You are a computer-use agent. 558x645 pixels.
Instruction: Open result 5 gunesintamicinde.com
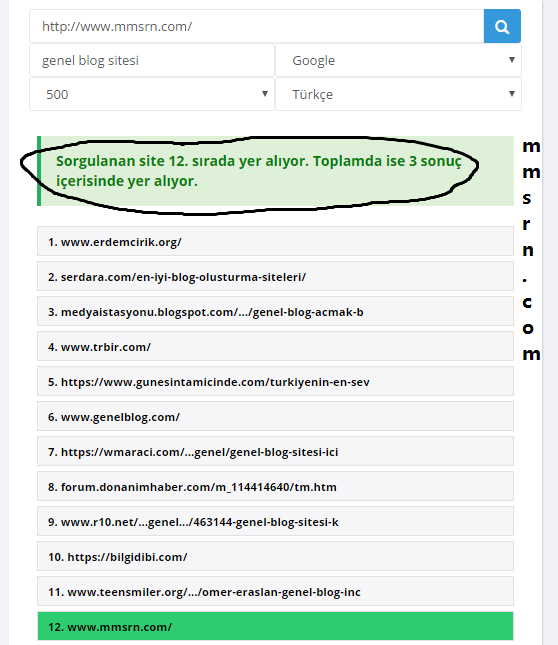pos(276,381)
